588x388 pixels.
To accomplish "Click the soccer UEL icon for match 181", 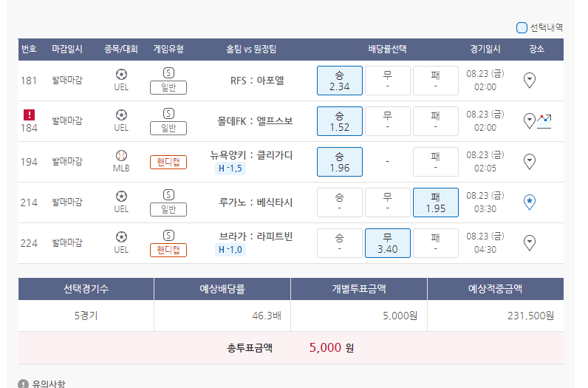I will pos(121,75).
